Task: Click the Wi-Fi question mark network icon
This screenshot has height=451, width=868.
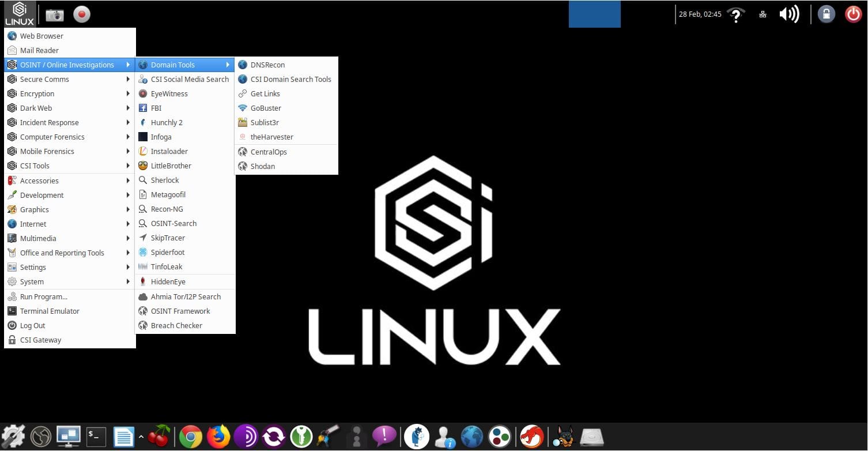Action: [735, 14]
